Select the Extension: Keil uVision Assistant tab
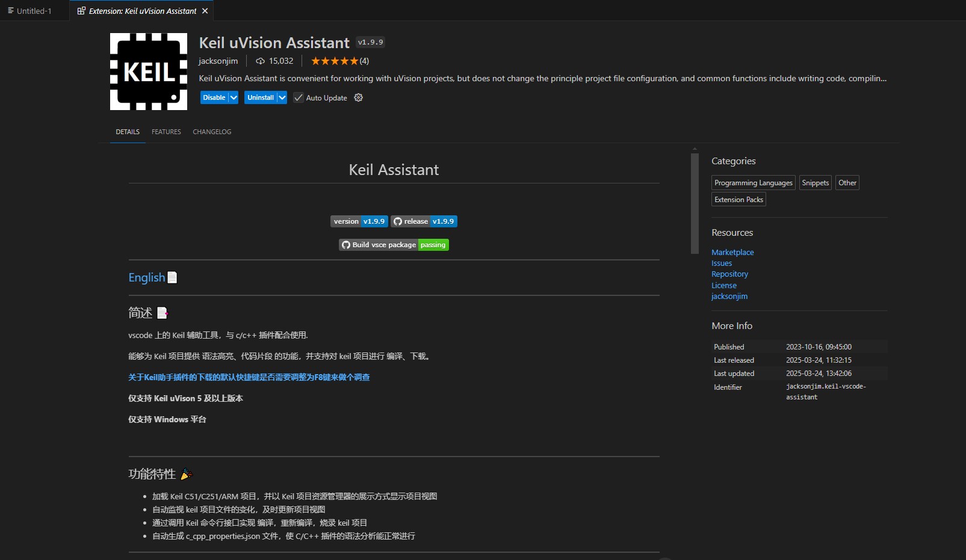The image size is (966, 560). [143, 11]
